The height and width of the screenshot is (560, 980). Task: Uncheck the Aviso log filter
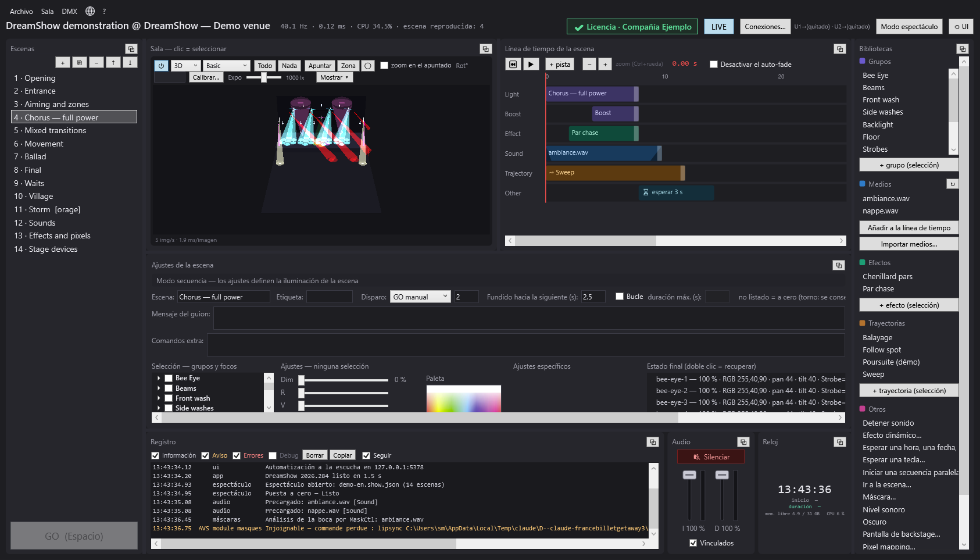(205, 455)
